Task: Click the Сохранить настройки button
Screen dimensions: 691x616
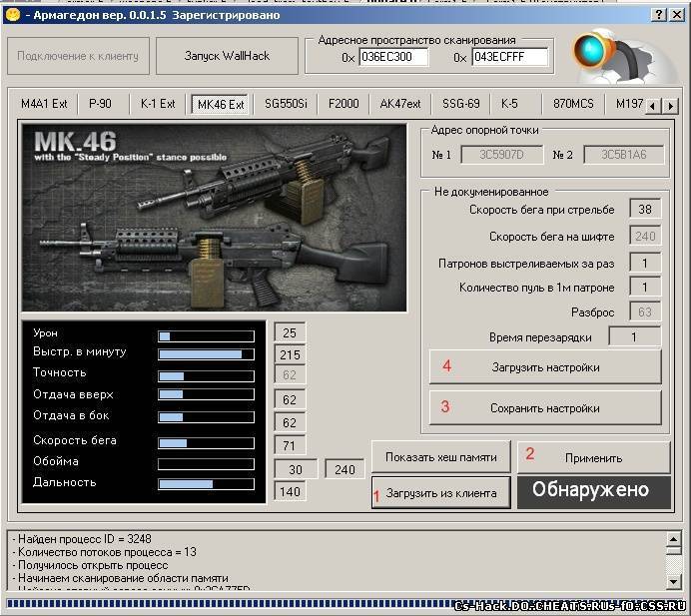Action: [x=545, y=408]
